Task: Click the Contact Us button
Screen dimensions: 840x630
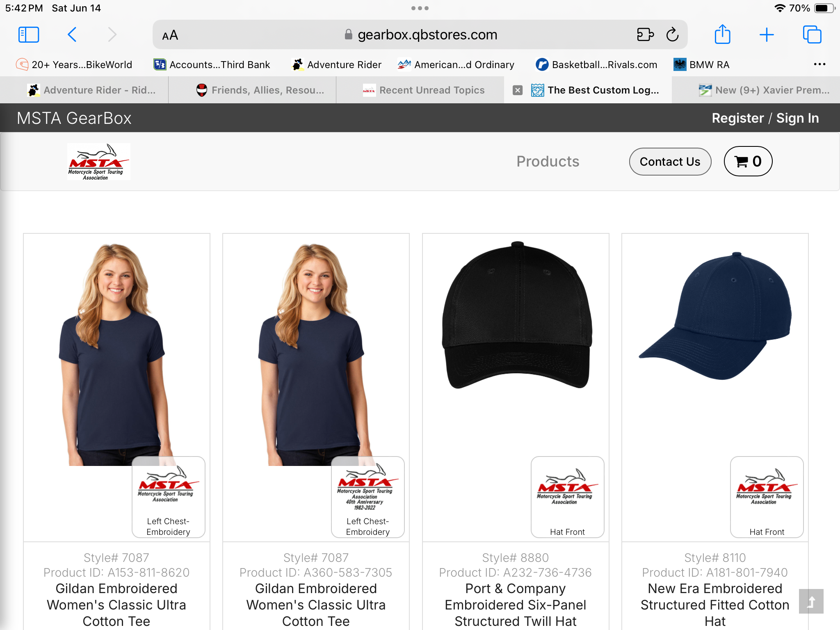Action: click(670, 162)
